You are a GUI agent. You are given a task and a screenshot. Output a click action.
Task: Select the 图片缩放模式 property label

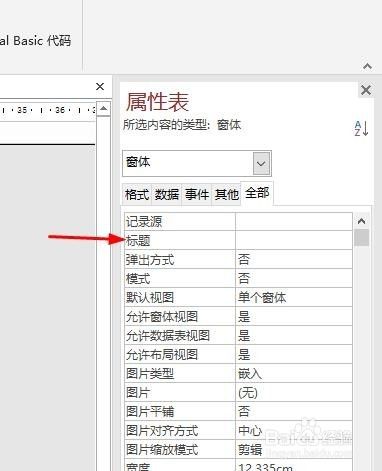click(x=180, y=449)
